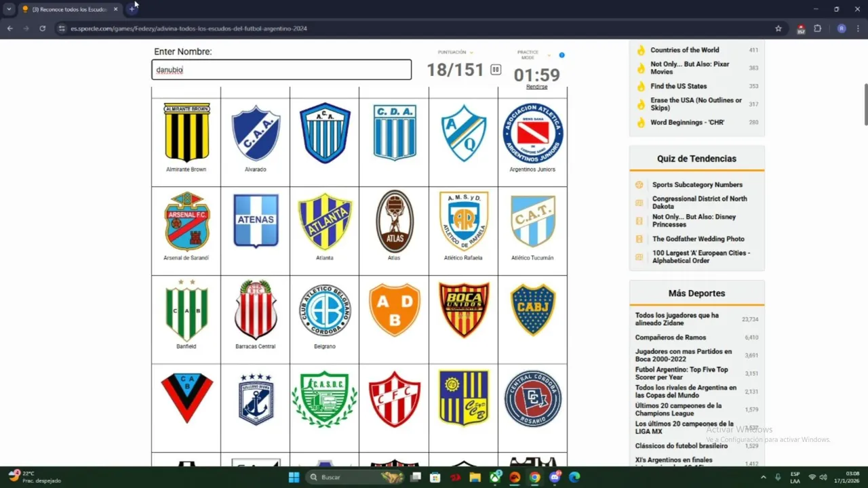
Task: Click the Belgrano Córdoba crest
Action: pyautogui.click(x=325, y=310)
